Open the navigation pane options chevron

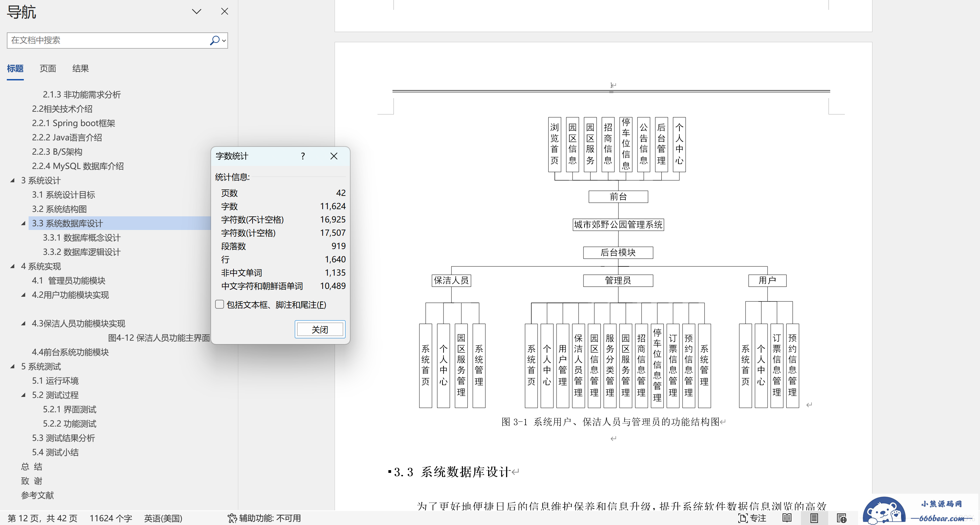tap(197, 12)
